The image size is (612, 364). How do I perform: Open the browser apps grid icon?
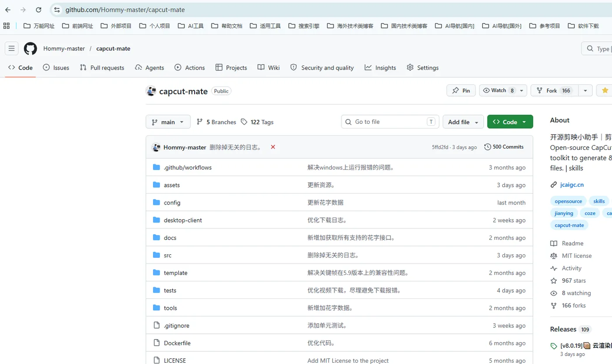6,26
